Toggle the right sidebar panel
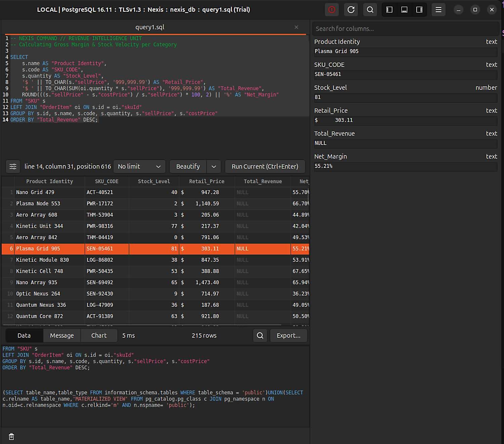Image resolution: width=504 pixels, height=444 pixels. point(419,10)
